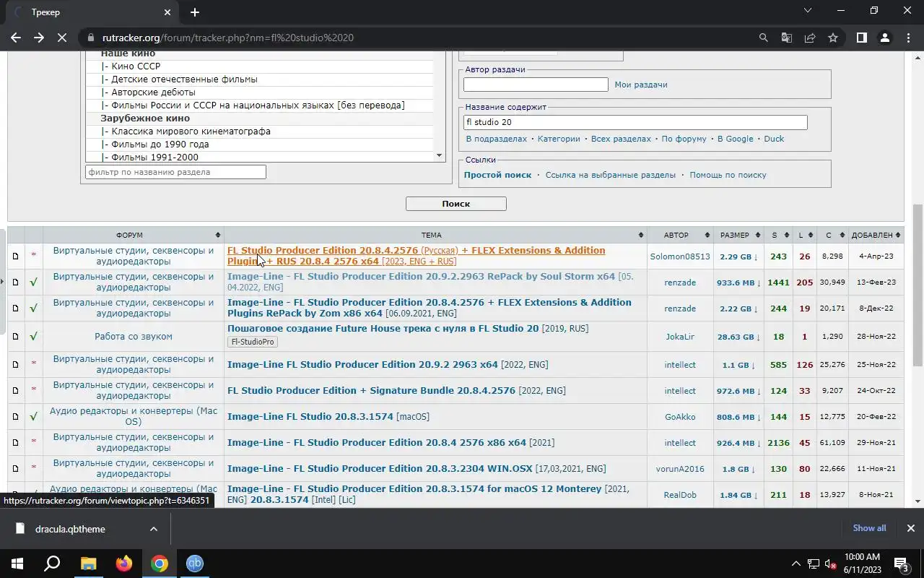Viewport: 924px width, 578px height.
Task: Click the Chrome address bar URL
Action: [x=228, y=38]
